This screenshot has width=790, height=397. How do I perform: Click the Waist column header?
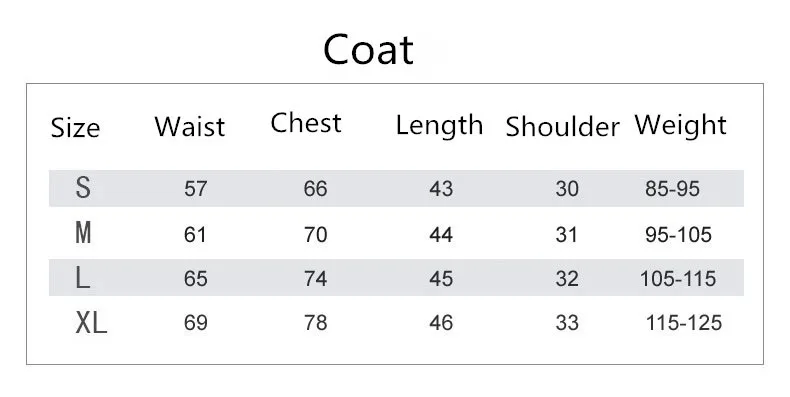point(189,126)
